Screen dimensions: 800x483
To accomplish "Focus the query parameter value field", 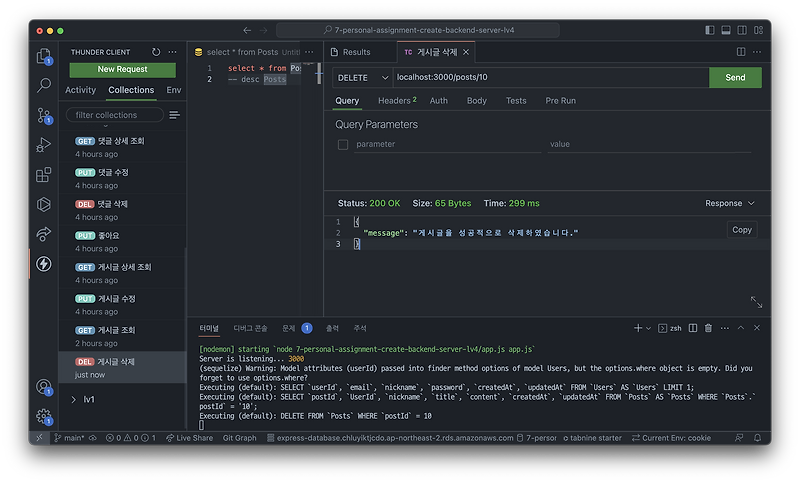I will 649,144.
